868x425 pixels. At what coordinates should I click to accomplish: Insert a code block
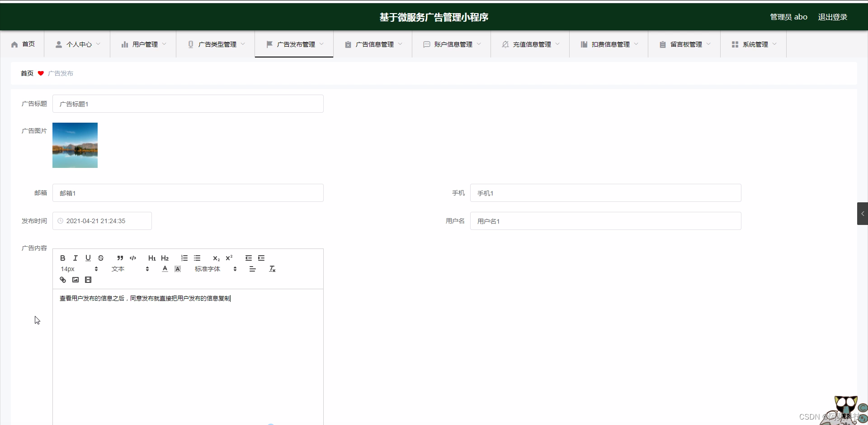[132, 258]
